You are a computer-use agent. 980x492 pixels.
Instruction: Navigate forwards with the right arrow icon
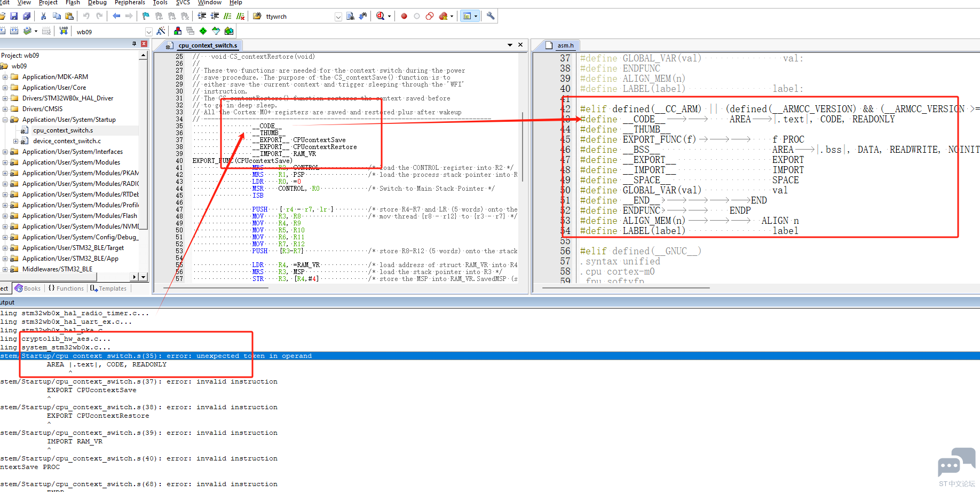coord(129,16)
